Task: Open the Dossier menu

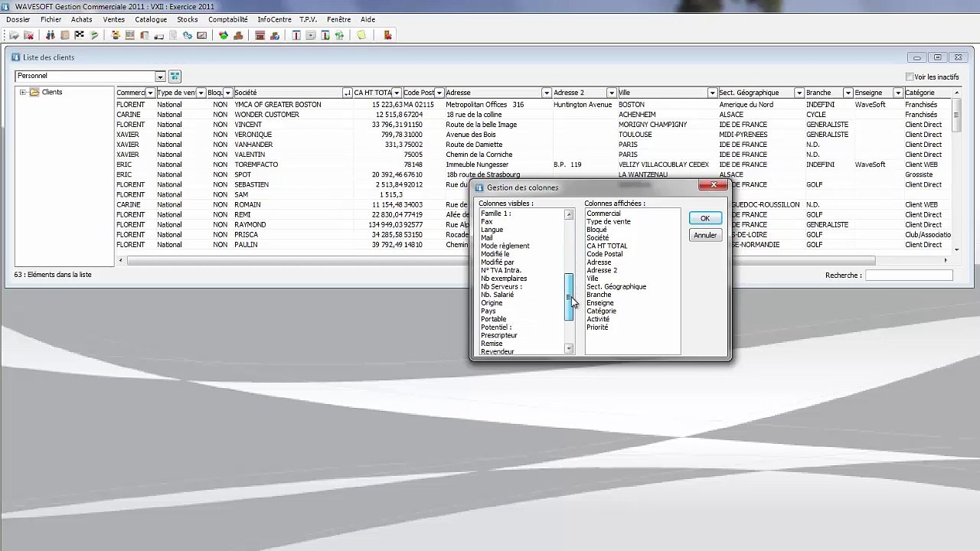Action: click(x=18, y=19)
